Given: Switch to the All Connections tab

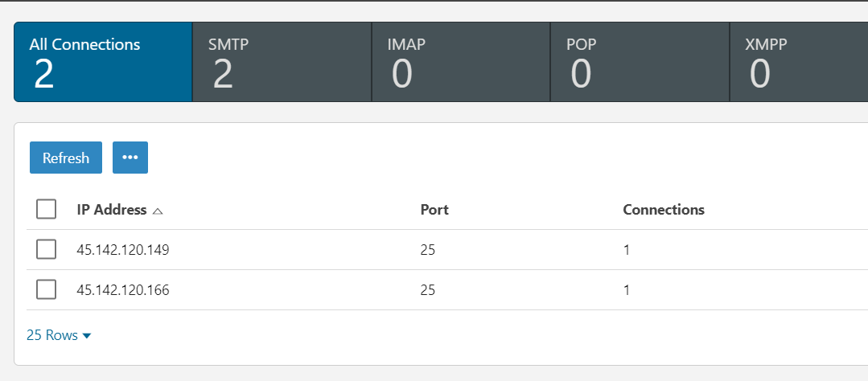Looking at the screenshot, I should (103, 62).
